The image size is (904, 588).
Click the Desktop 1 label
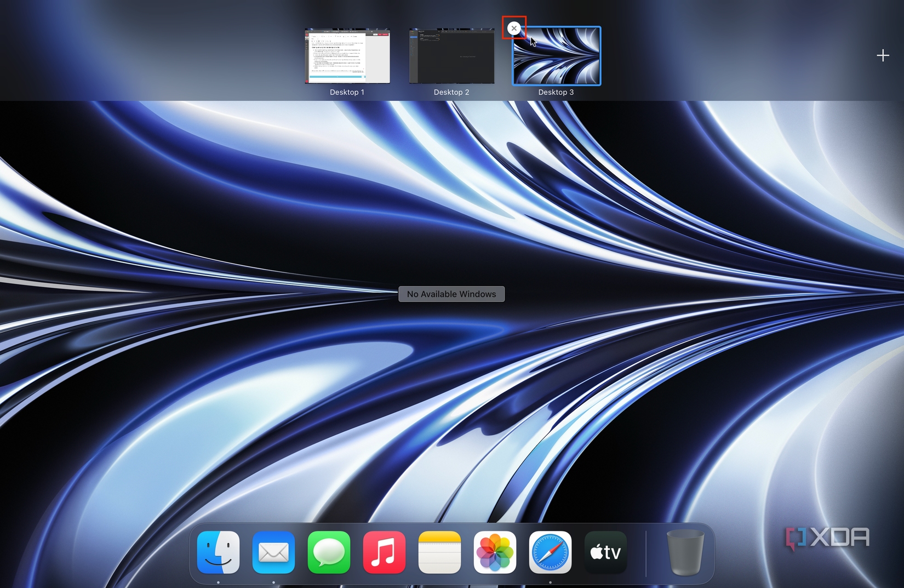pyautogui.click(x=347, y=92)
